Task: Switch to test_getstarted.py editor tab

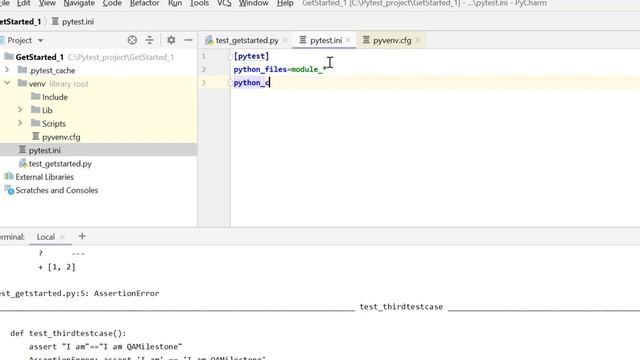Action: tap(247, 40)
